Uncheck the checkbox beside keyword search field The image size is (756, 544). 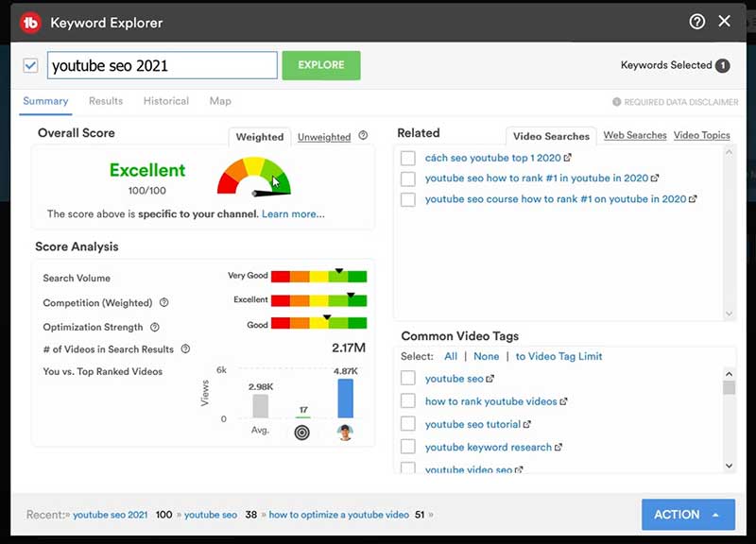coord(31,65)
